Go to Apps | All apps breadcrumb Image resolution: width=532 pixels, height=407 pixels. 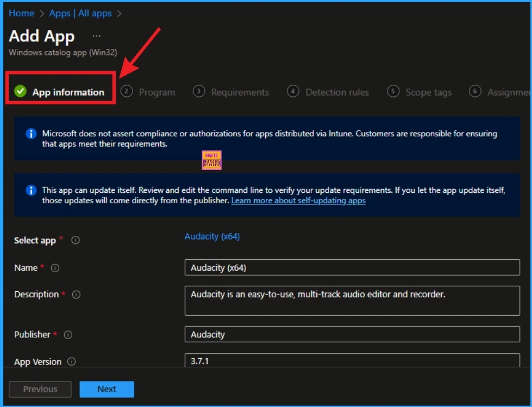coord(80,13)
